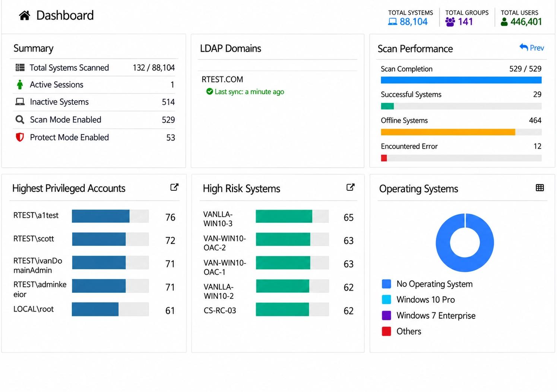Click the Protect Mode Enabled value 53
This screenshot has height=392, width=557.
(x=171, y=137)
